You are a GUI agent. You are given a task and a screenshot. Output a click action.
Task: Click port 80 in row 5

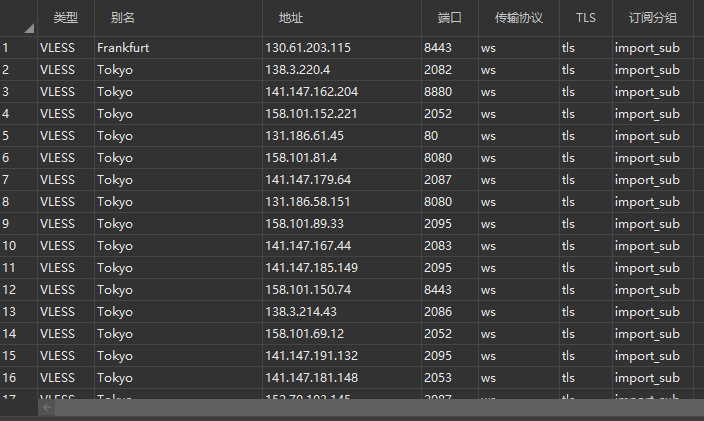[431, 136]
